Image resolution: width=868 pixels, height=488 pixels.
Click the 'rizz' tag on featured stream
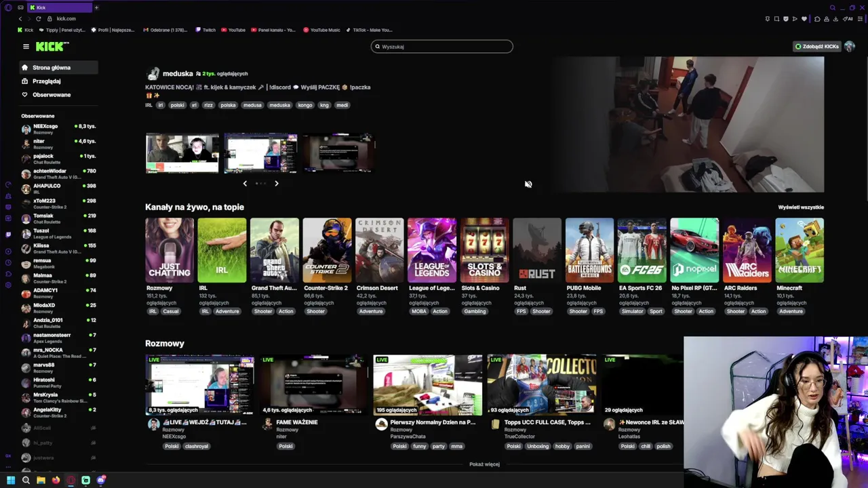pyautogui.click(x=209, y=105)
